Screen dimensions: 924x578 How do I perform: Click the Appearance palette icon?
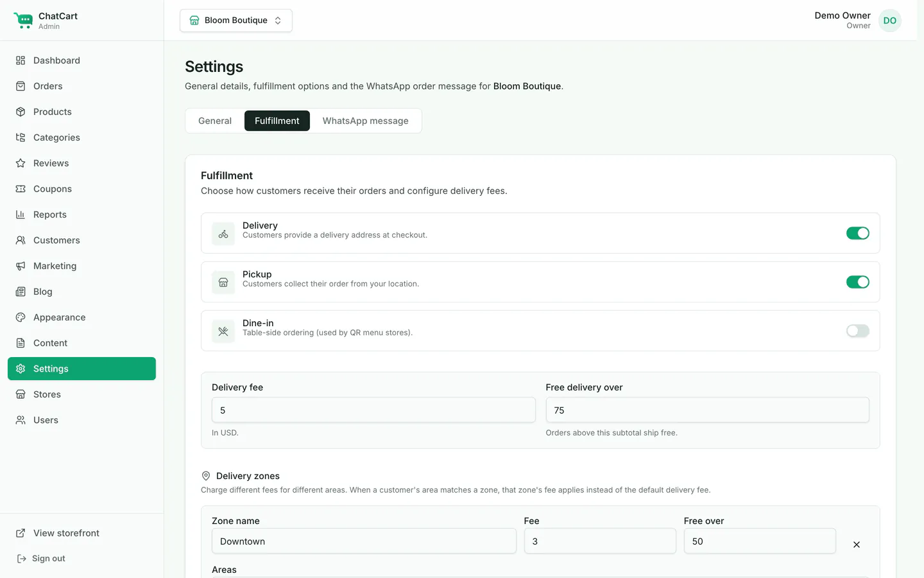pyautogui.click(x=21, y=317)
